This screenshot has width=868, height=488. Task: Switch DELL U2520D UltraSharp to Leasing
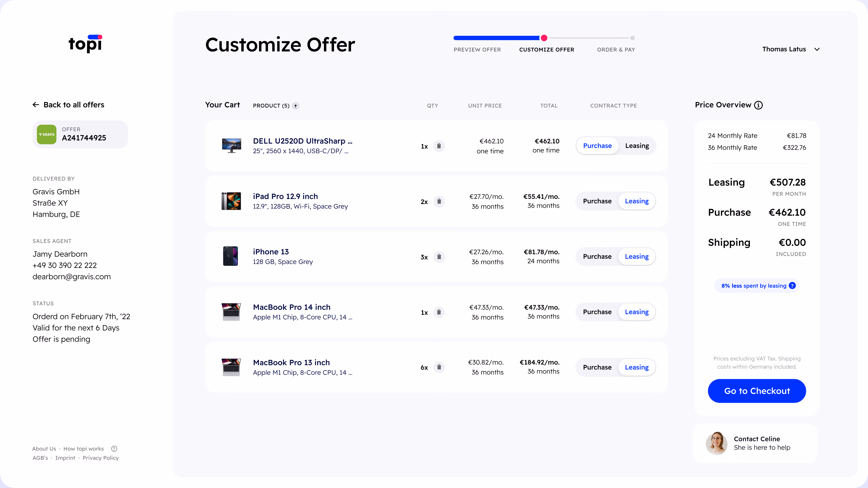[637, 146]
